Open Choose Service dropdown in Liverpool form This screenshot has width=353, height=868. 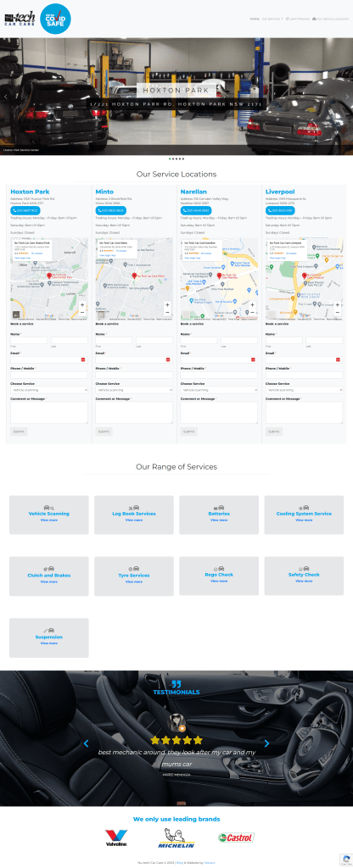coord(304,390)
